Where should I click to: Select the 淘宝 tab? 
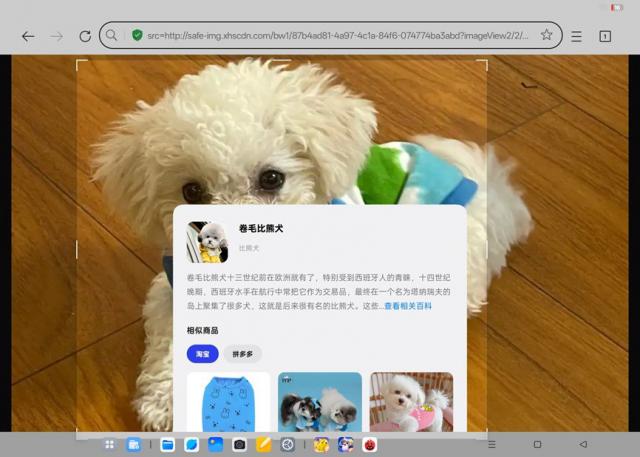(x=202, y=354)
